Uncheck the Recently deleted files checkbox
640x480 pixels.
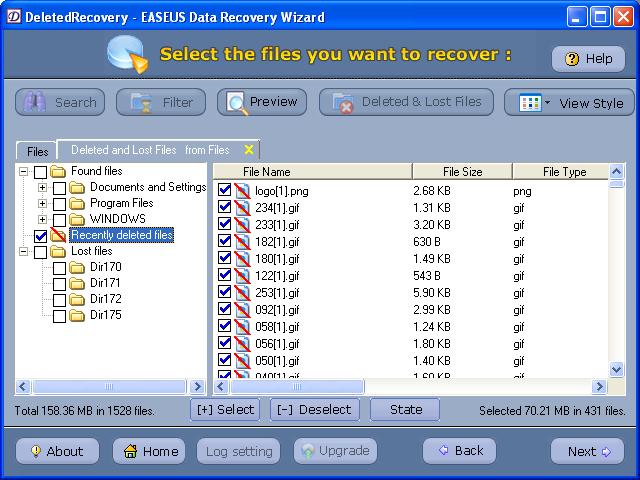[40, 236]
